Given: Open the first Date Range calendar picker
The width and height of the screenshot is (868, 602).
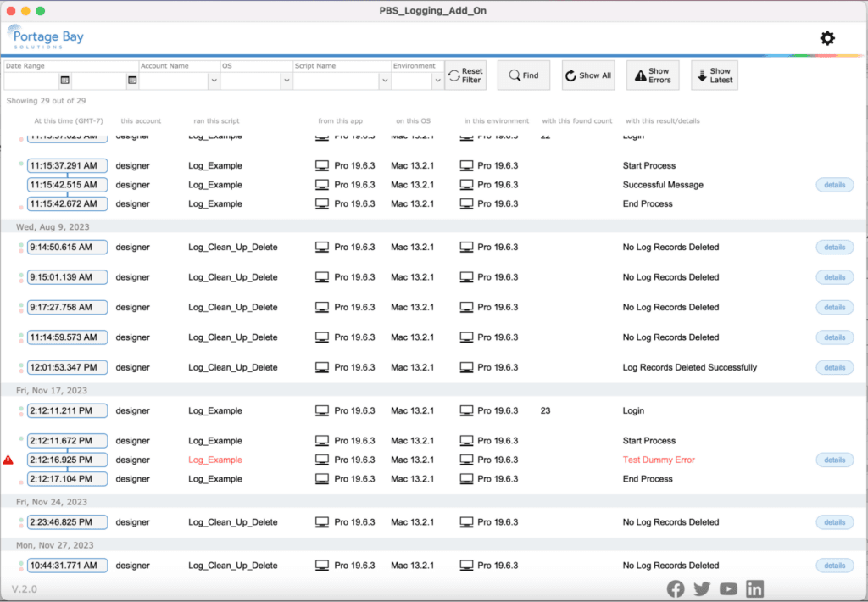Looking at the screenshot, I should coord(64,81).
